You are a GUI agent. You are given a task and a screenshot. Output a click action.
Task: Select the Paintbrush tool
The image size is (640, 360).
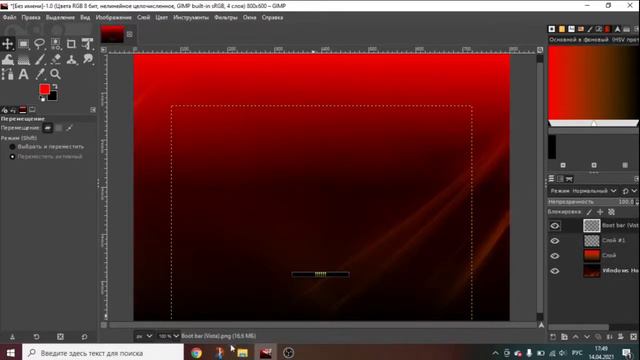tap(39, 59)
